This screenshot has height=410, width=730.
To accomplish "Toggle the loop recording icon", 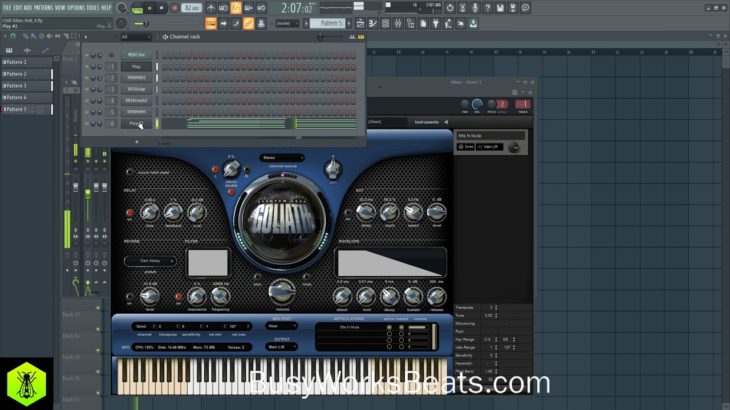I will [x=261, y=8].
